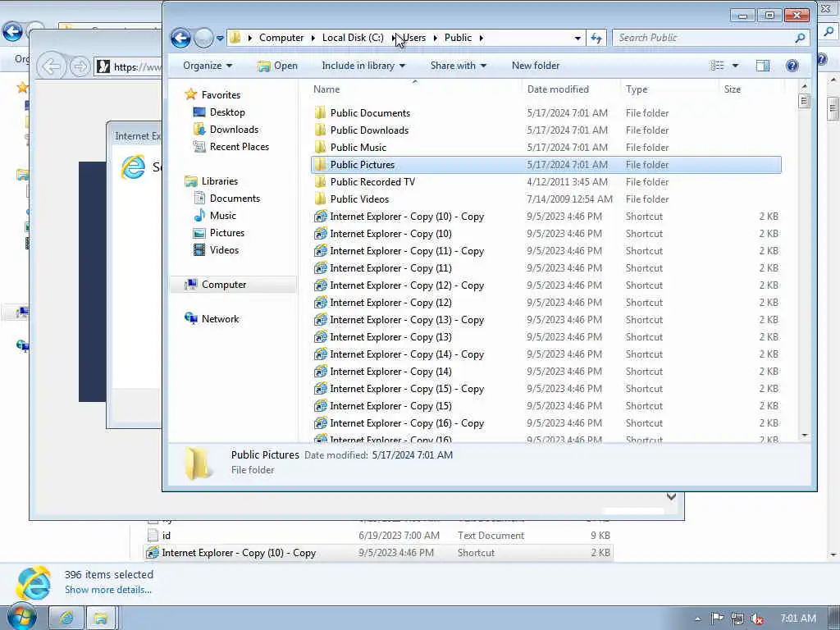Click Show more details link in back window

[x=108, y=589]
